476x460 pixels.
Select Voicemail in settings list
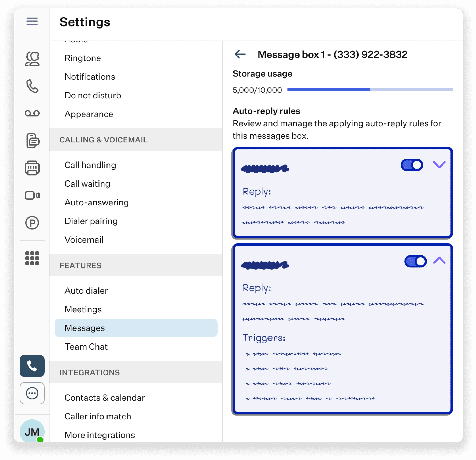point(84,240)
